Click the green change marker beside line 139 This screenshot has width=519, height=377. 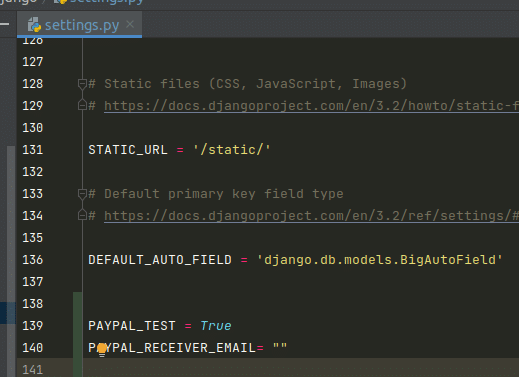(x=78, y=326)
